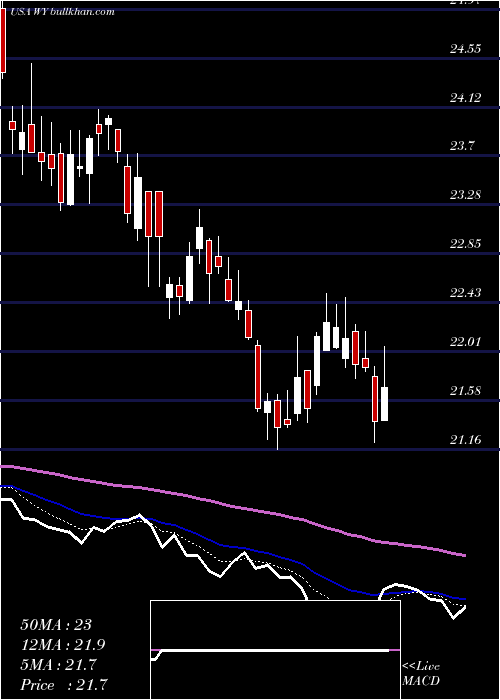Click the 22.43 price axis label

point(465,293)
